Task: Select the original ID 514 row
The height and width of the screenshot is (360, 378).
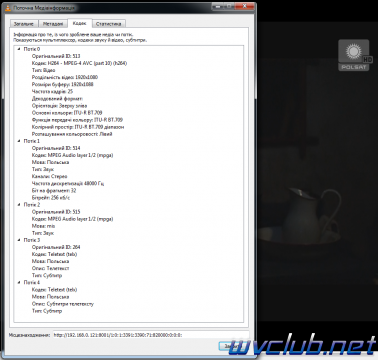Action: [x=56, y=148]
